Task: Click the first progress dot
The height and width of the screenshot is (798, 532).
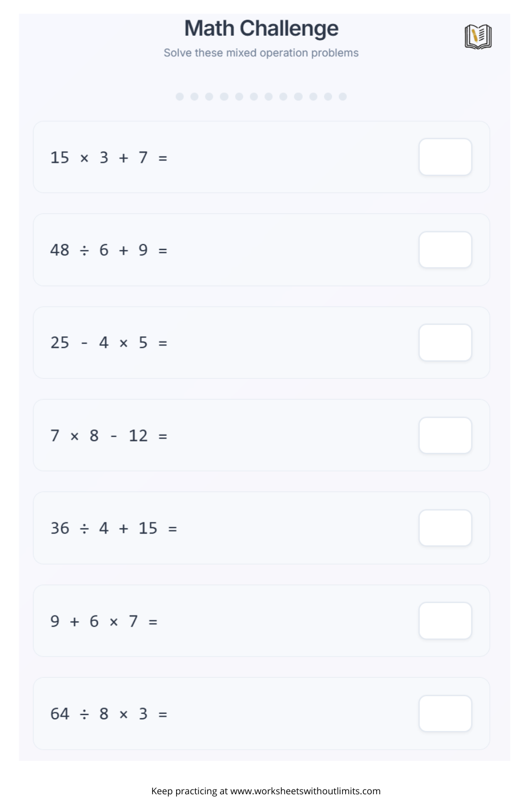Action: coord(180,96)
